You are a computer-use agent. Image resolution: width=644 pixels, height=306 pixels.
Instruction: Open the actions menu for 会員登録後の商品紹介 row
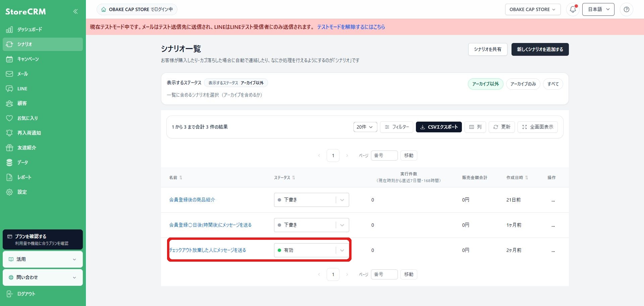[x=553, y=200]
